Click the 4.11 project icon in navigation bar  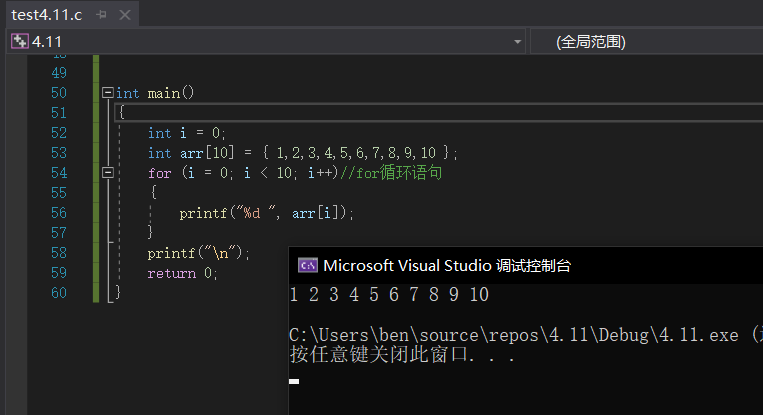pyautogui.click(x=19, y=42)
